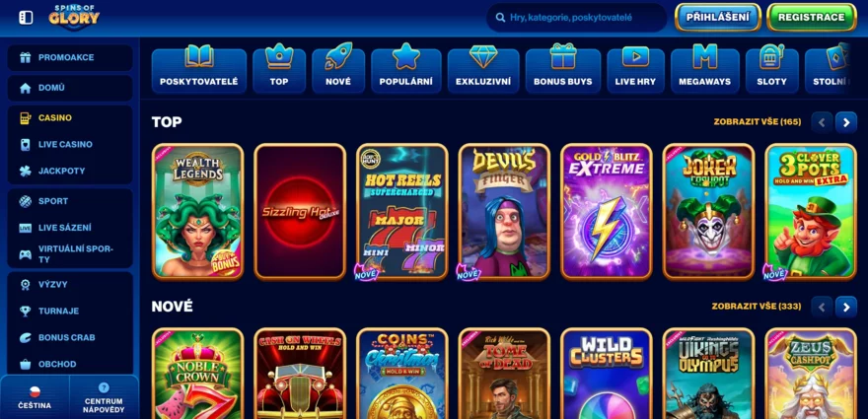Image resolution: width=868 pixels, height=419 pixels.
Task: Open the Poskytovatelé book icon category
Action: coord(198,69)
